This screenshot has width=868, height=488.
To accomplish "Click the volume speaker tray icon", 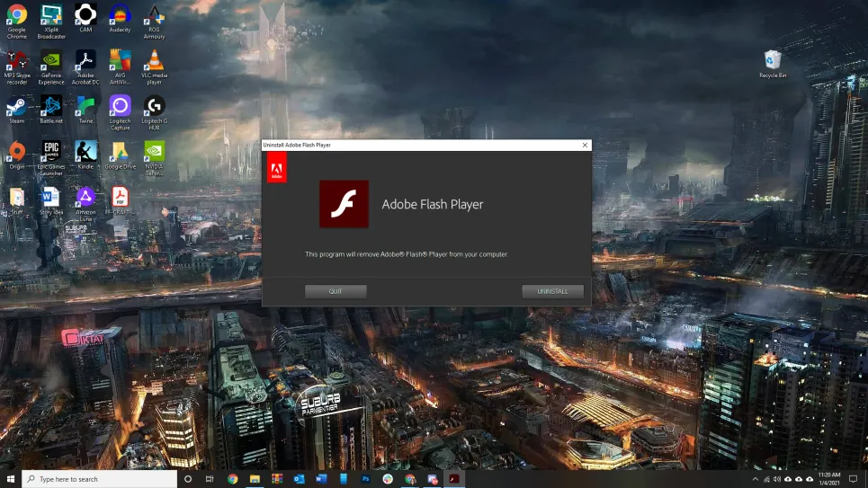I will (776, 479).
